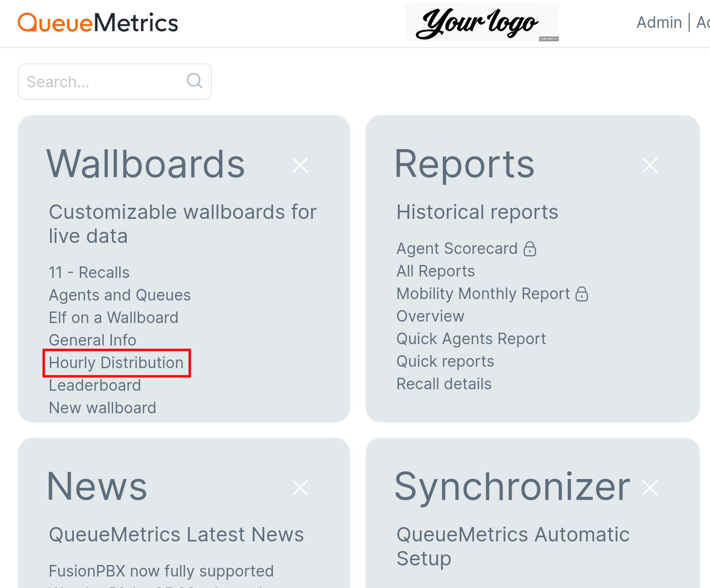Image resolution: width=710 pixels, height=588 pixels.
Task: Close the News panel
Action: pos(300,488)
